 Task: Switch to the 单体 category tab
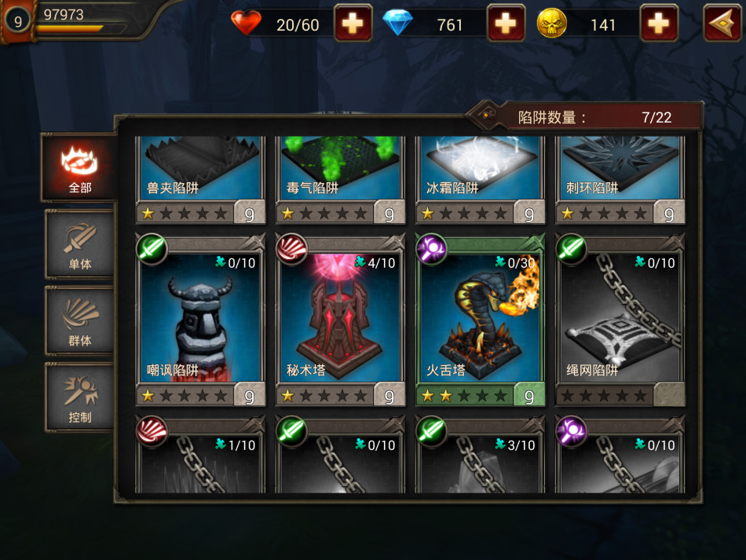click(x=79, y=244)
